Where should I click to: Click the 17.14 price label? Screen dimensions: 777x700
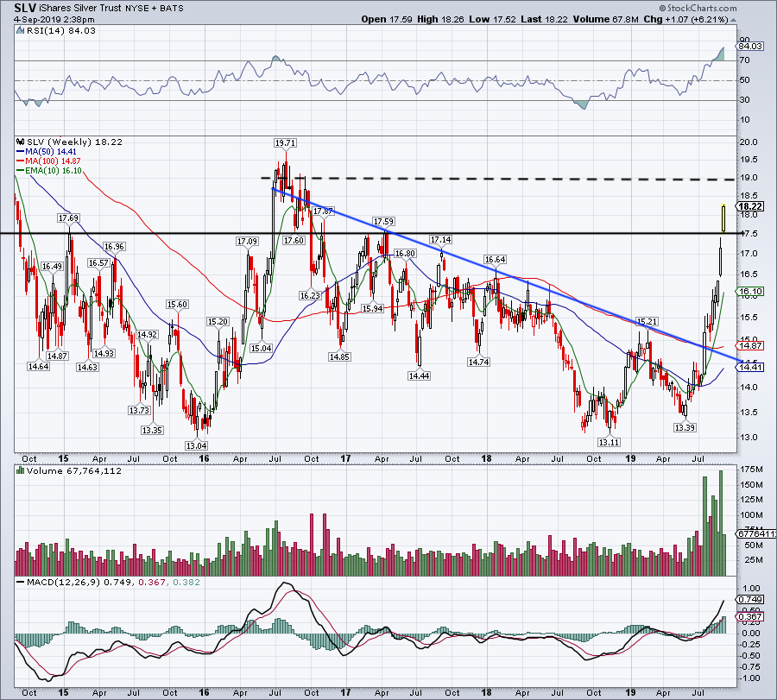point(440,240)
